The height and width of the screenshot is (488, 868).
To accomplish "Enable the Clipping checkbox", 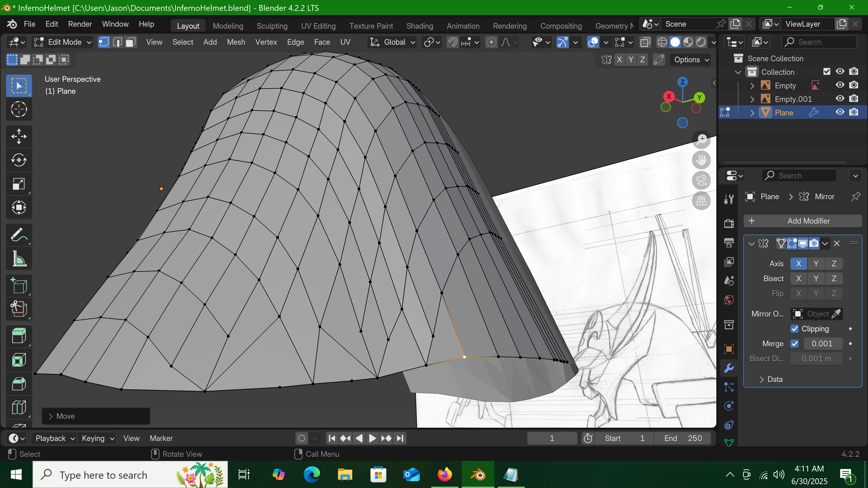I will [794, 329].
